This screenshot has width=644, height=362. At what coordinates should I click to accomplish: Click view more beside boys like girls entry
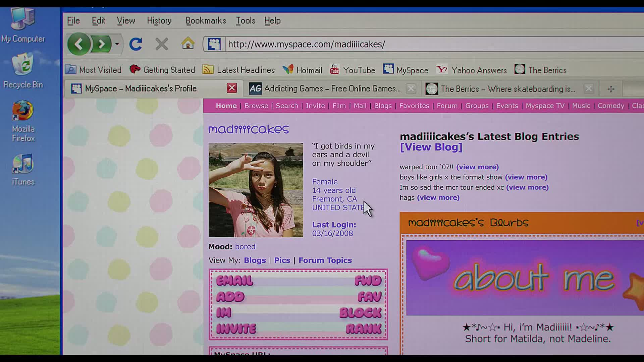(x=526, y=177)
